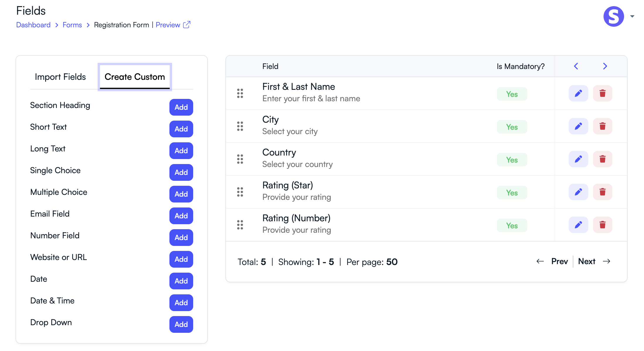Open the account avatar dropdown

(614, 16)
